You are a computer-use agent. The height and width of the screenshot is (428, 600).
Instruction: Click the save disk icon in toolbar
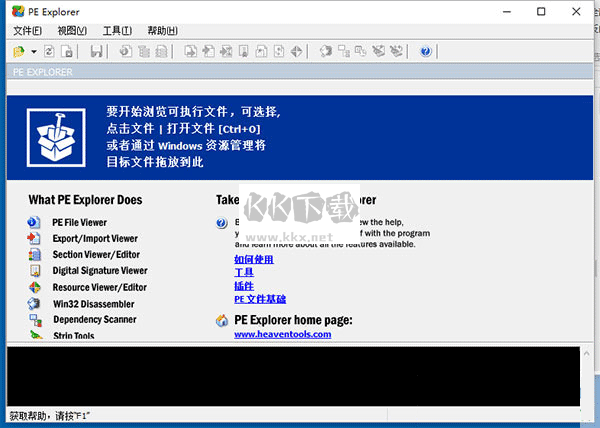point(96,51)
